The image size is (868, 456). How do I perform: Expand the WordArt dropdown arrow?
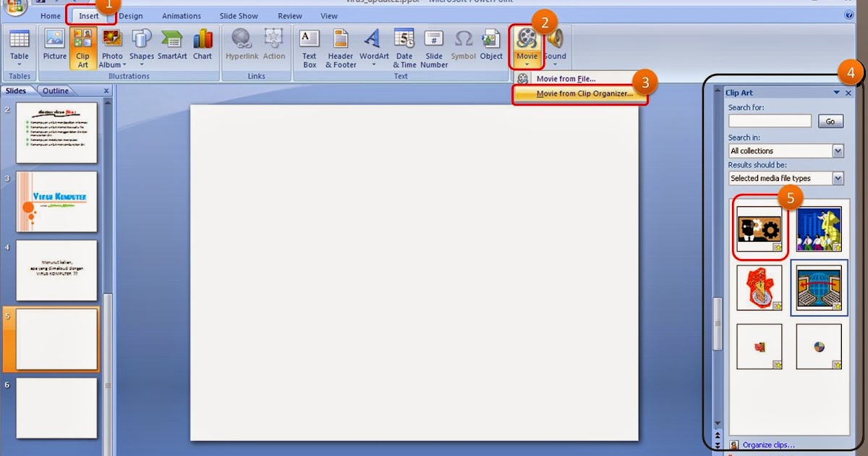pos(374,64)
